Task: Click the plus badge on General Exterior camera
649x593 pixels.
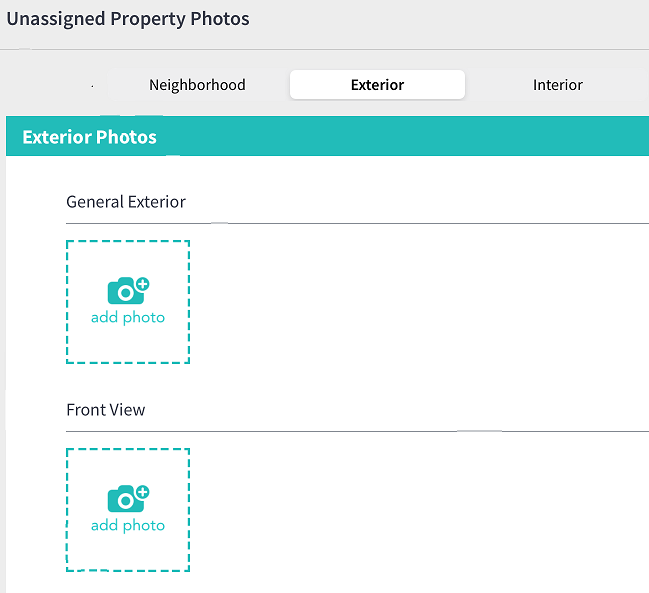Action: [143, 284]
